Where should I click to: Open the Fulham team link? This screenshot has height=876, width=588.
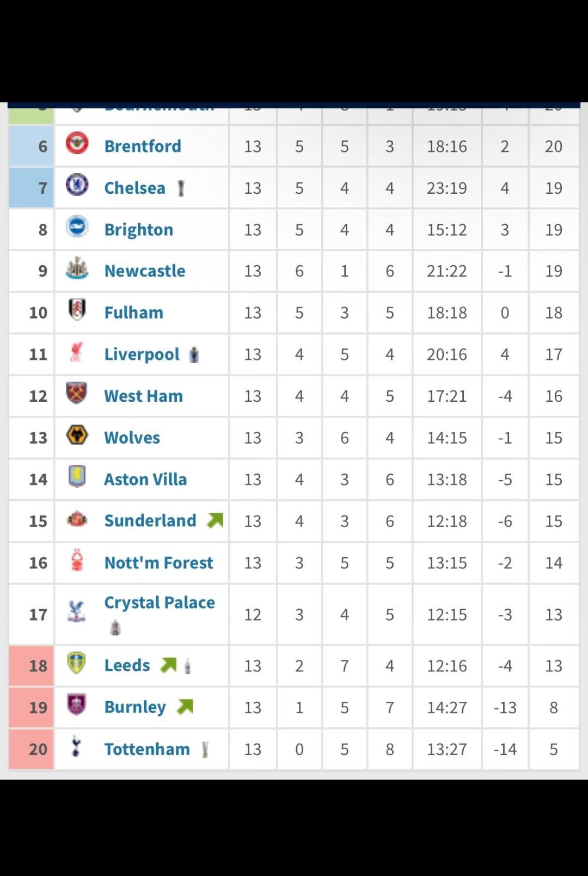click(x=134, y=313)
